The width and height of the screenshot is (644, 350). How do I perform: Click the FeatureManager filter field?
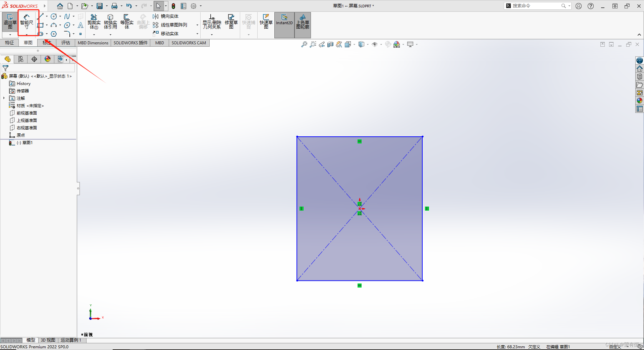point(38,68)
